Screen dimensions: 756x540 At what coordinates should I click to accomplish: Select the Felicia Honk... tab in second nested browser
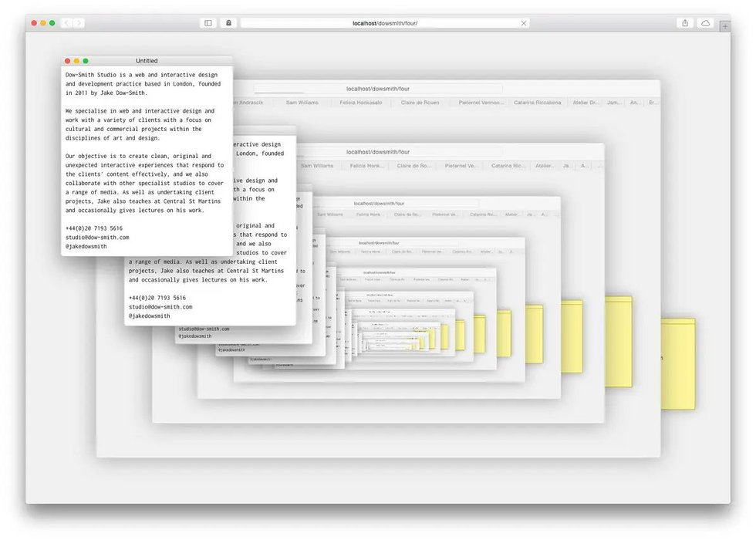tap(366, 165)
